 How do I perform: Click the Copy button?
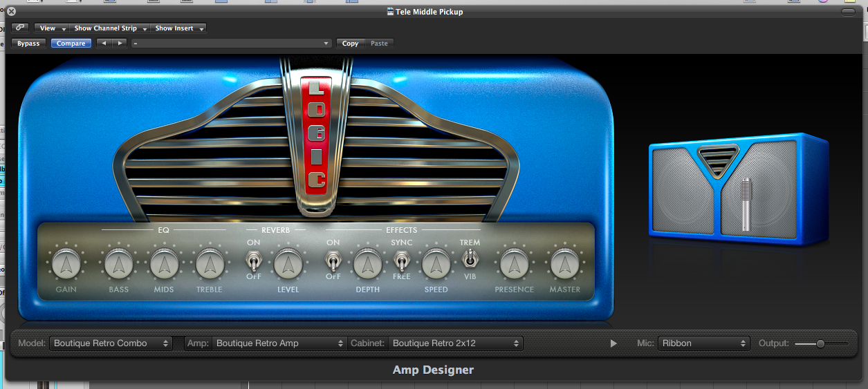coord(350,44)
